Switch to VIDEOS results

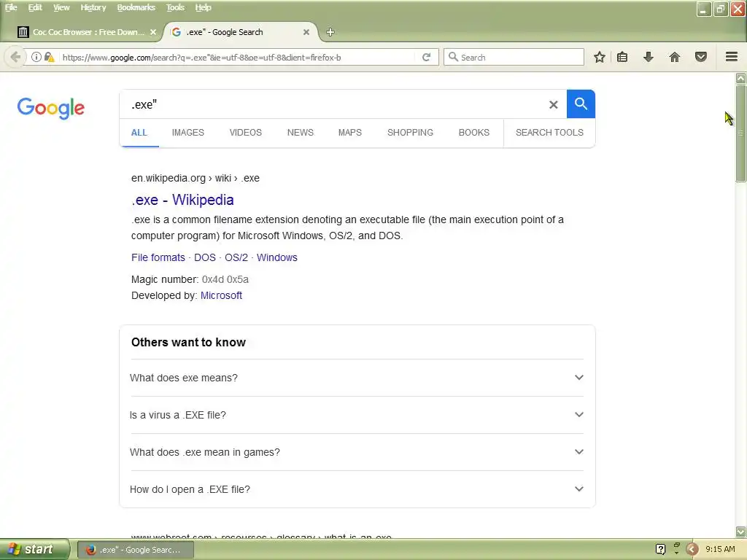click(245, 133)
